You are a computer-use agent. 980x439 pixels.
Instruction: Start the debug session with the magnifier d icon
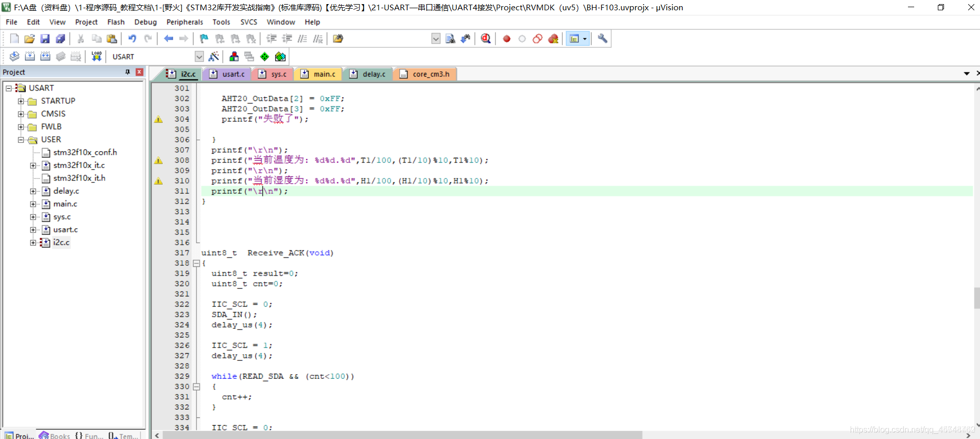click(486, 39)
